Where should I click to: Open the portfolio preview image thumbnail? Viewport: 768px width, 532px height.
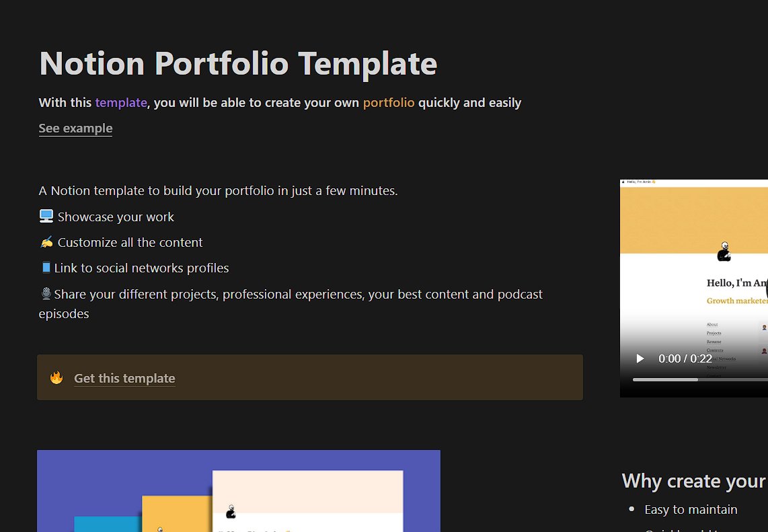tap(239, 491)
